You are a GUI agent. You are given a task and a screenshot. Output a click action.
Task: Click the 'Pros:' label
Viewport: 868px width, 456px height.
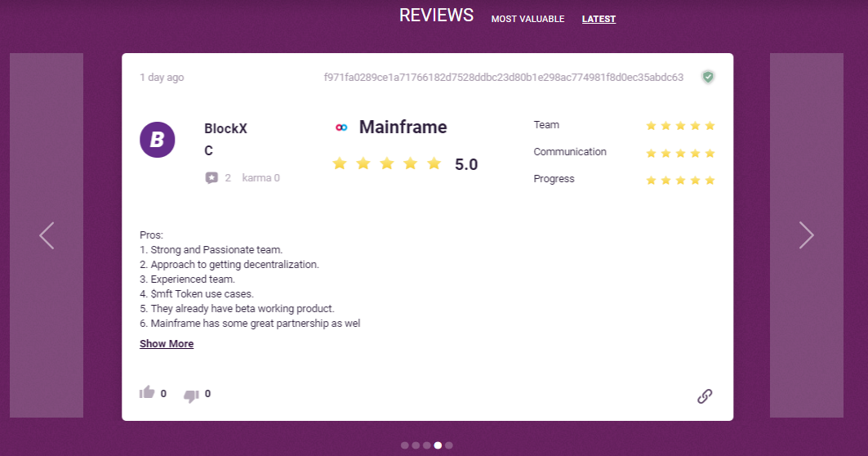point(151,235)
